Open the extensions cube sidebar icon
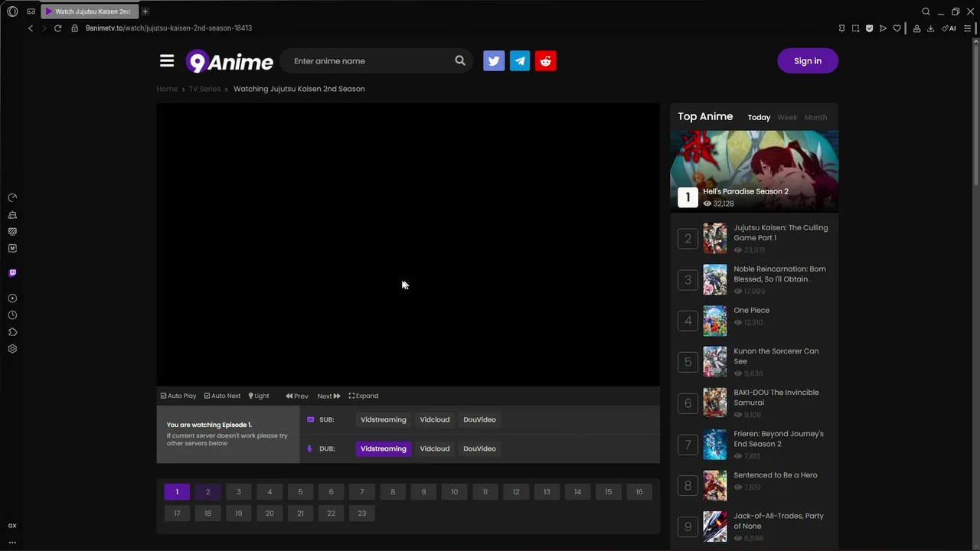This screenshot has height=551, width=980. [x=12, y=332]
